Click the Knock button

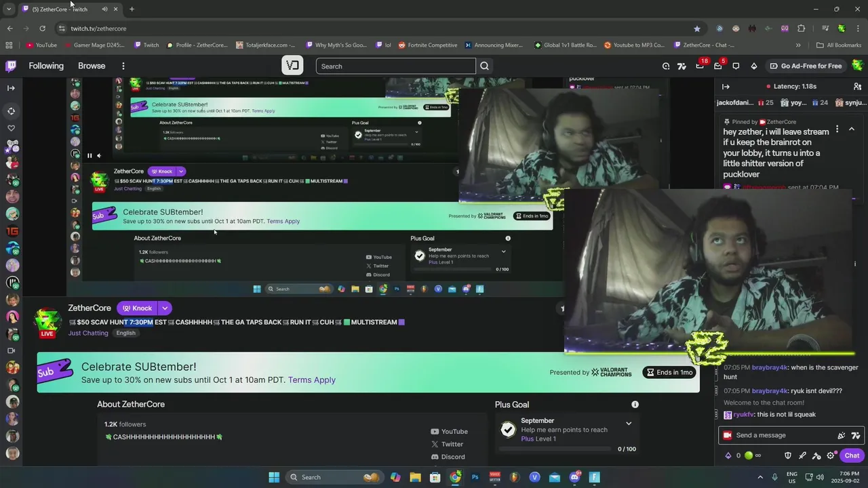(137, 308)
